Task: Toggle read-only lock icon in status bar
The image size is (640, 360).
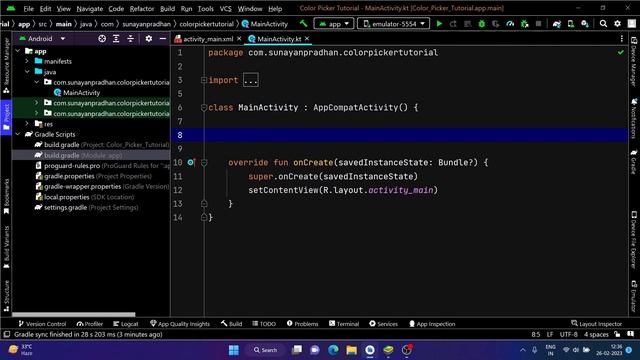Action: 617,334
